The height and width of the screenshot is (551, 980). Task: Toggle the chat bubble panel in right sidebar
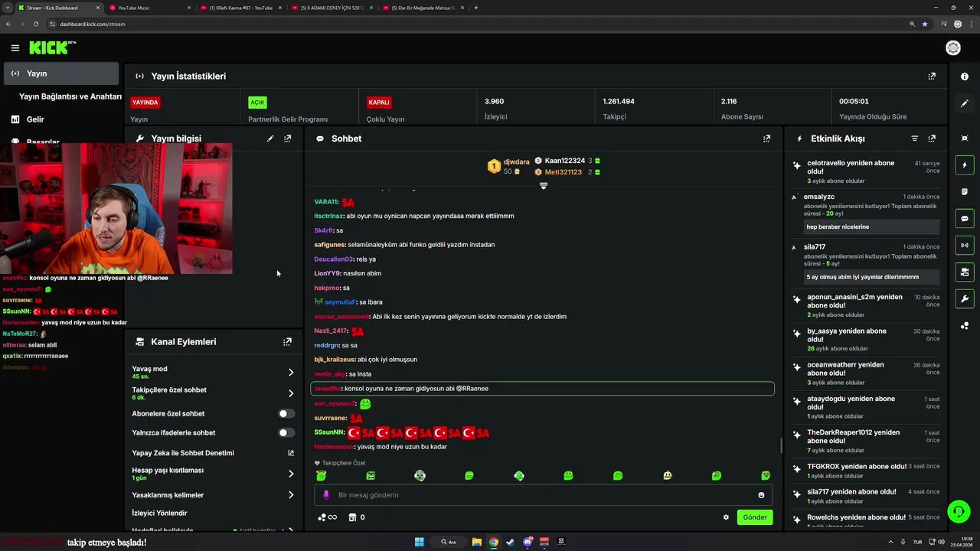point(965,218)
